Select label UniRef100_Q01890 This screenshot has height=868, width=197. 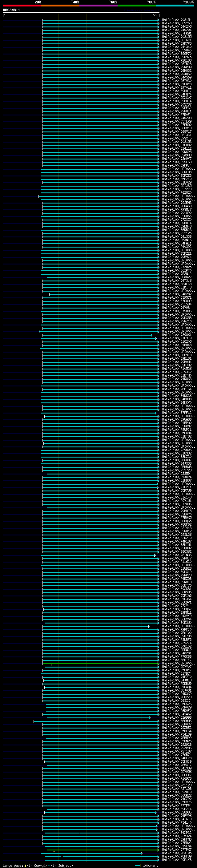[176, 213]
